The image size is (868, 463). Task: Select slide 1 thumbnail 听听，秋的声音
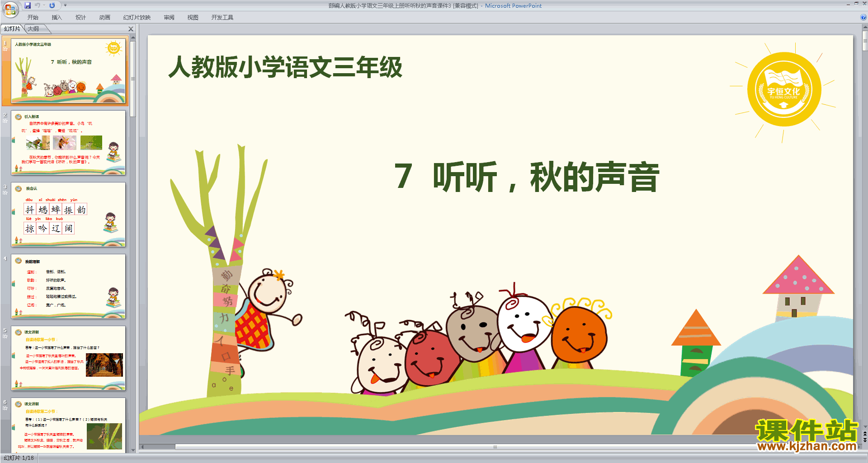click(68, 71)
